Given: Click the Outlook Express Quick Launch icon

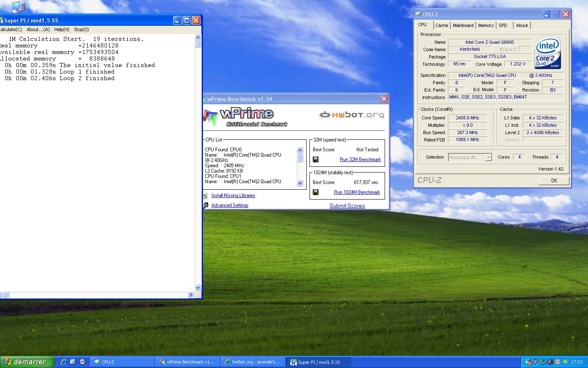Looking at the screenshot, I should click(x=73, y=362).
